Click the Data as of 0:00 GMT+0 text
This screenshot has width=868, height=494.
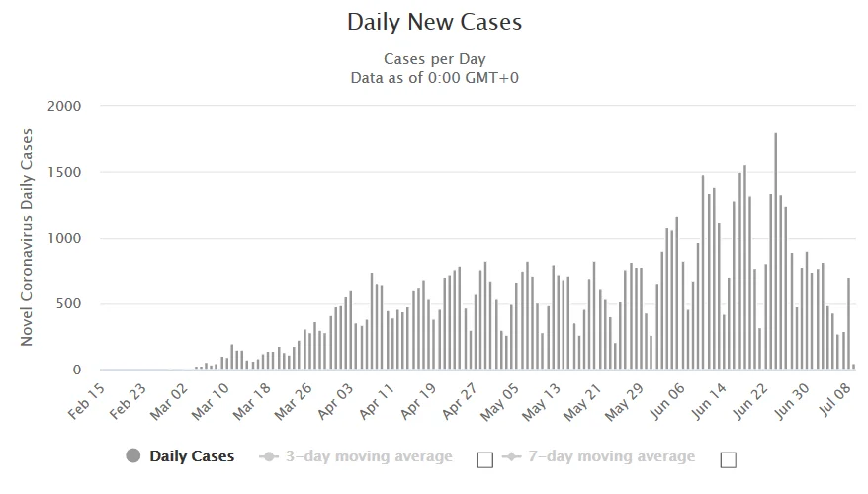coord(434,78)
